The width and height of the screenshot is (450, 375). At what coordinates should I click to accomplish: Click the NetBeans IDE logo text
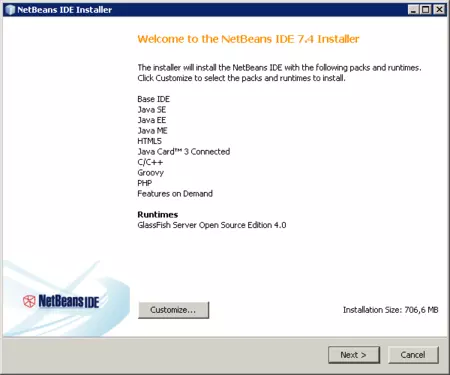(69, 301)
